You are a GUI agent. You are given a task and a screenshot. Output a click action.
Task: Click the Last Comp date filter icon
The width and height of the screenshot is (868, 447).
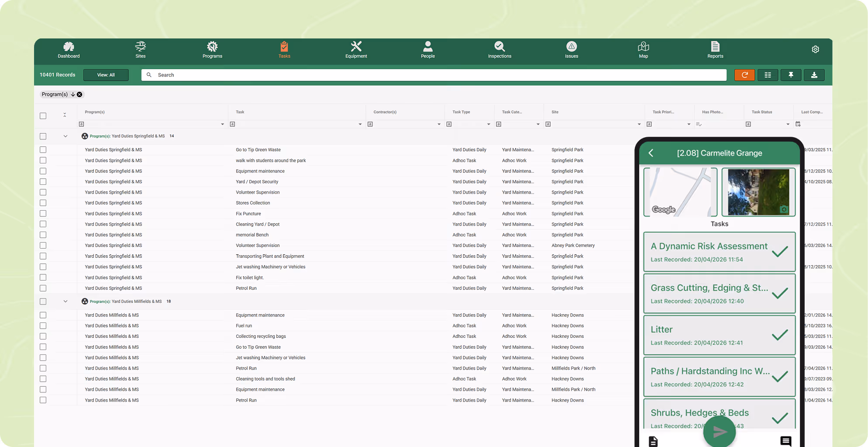coord(798,124)
